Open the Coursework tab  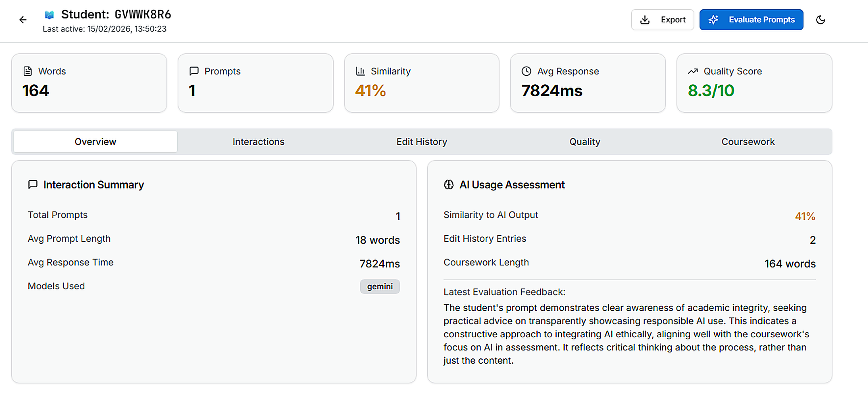tap(748, 142)
